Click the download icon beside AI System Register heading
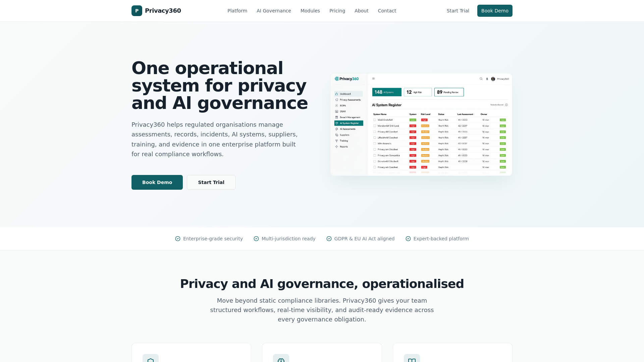 (506, 105)
